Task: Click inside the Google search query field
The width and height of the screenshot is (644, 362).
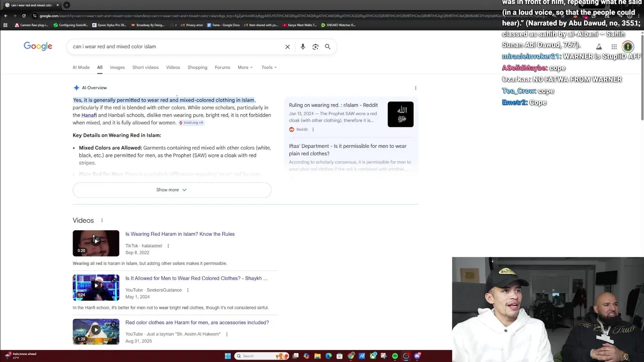Action: click(x=176, y=47)
